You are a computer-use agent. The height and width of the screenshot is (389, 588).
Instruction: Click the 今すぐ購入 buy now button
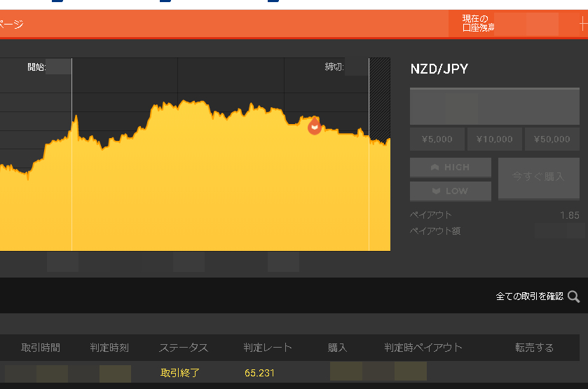[x=538, y=178]
